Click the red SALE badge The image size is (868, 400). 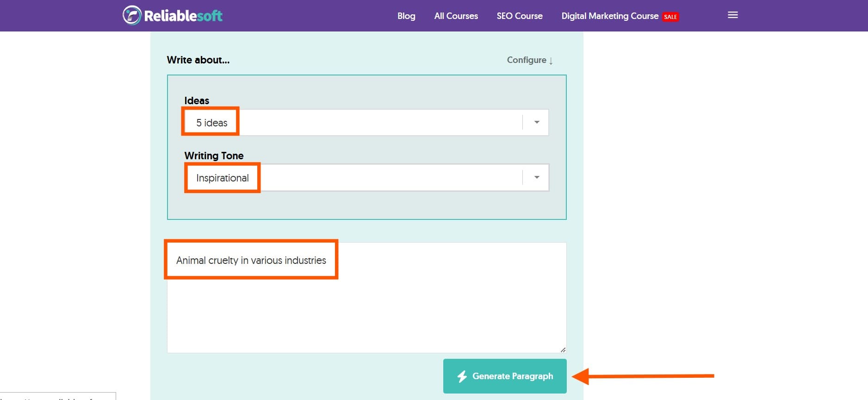coord(670,17)
